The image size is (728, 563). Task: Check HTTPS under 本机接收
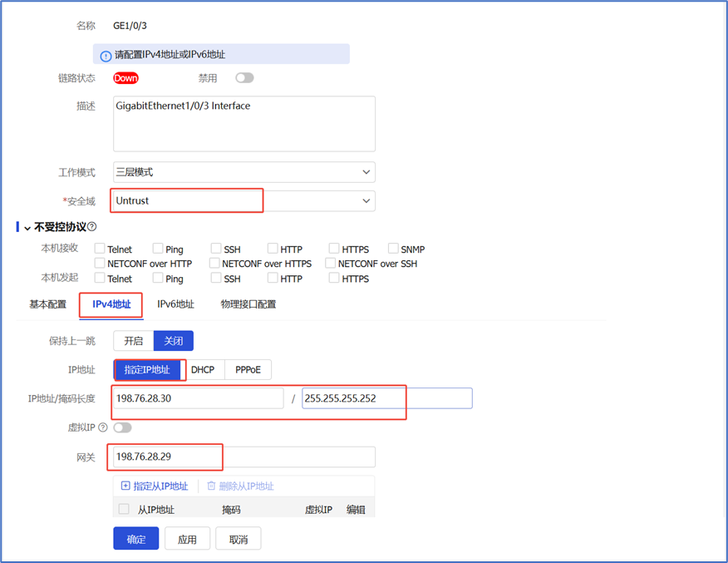[x=334, y=249]
